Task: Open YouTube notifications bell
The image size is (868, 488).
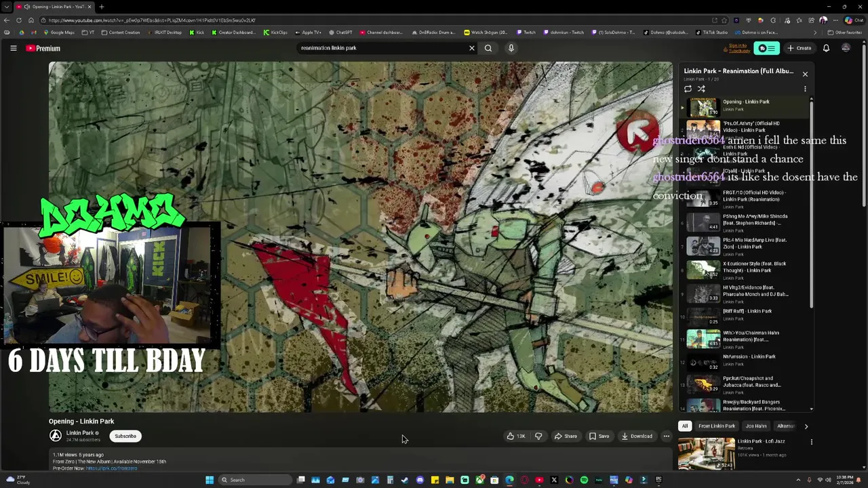Action: click(826, 48)
